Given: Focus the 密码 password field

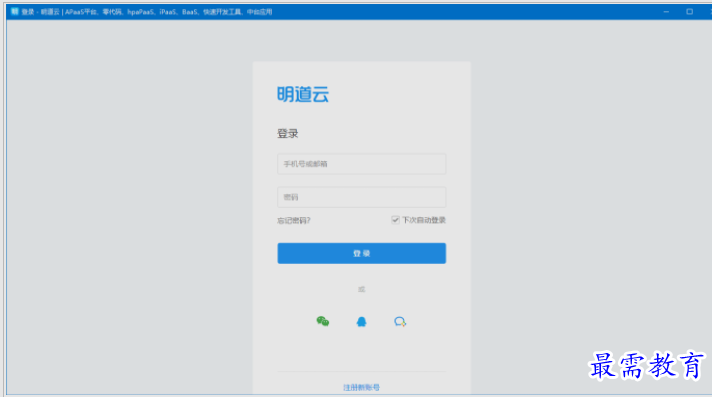Looking at the screenshot, I should (361, 197).
